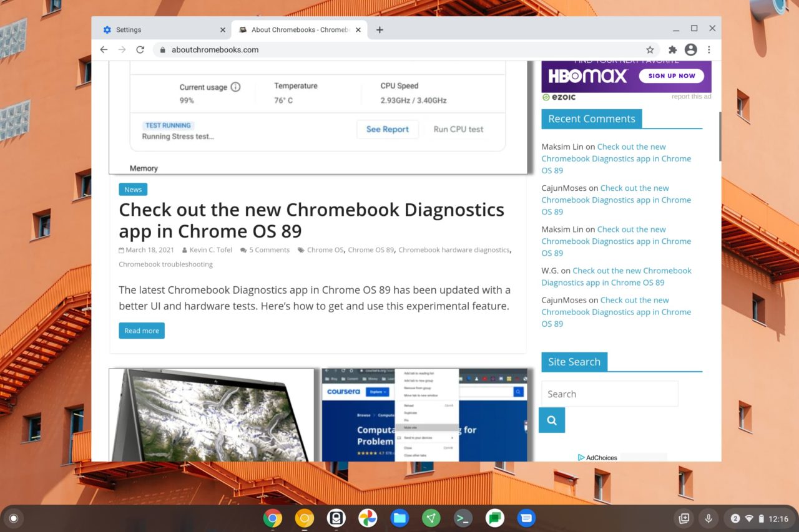Click HBO Max Sign Up Now button

tap(672, 75)
